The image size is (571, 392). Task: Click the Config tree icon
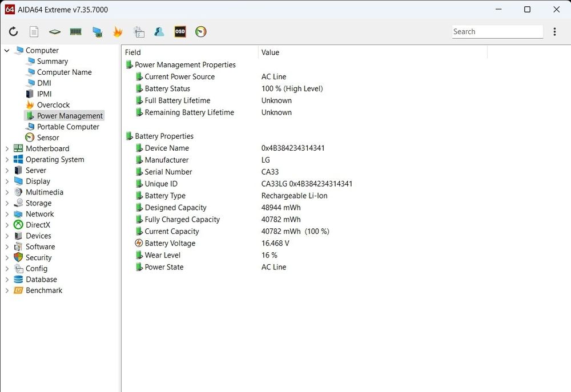(x=18, y=269)
